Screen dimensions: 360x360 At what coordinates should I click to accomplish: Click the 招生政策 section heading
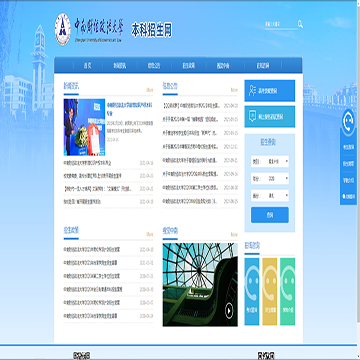click(71, 230)
